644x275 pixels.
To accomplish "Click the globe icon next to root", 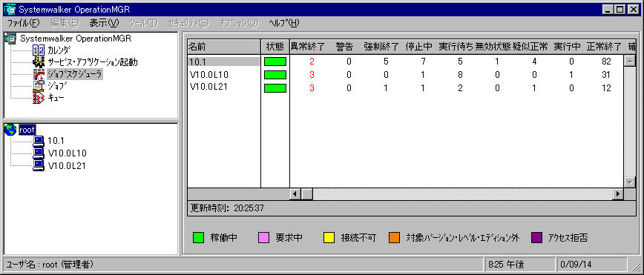I will [x=10, y=130].
